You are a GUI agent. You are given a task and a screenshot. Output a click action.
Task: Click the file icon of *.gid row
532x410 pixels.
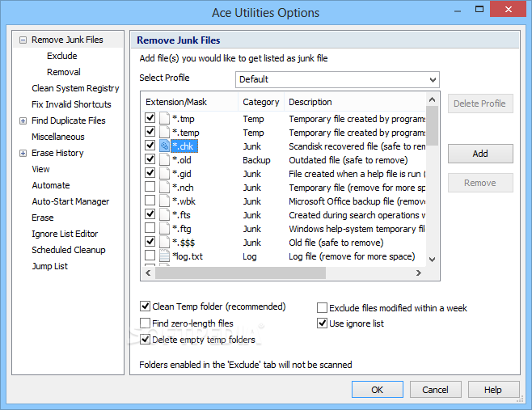coord(165,173)
